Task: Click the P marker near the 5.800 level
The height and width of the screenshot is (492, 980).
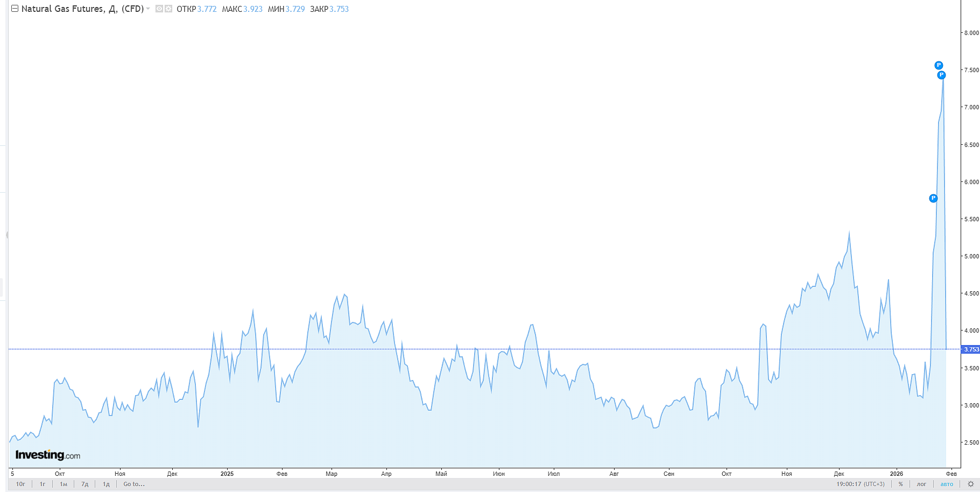Action: click(x=933, y=198)
